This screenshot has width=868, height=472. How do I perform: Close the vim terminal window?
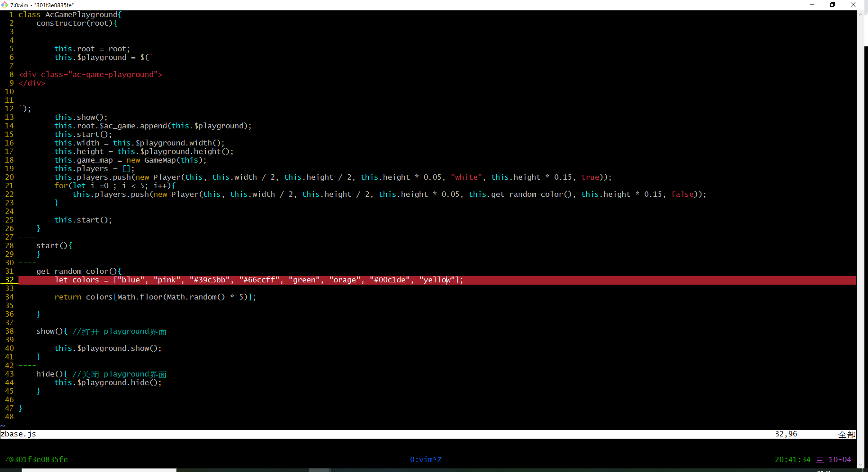pyautogui.click(x=853, y=5)
